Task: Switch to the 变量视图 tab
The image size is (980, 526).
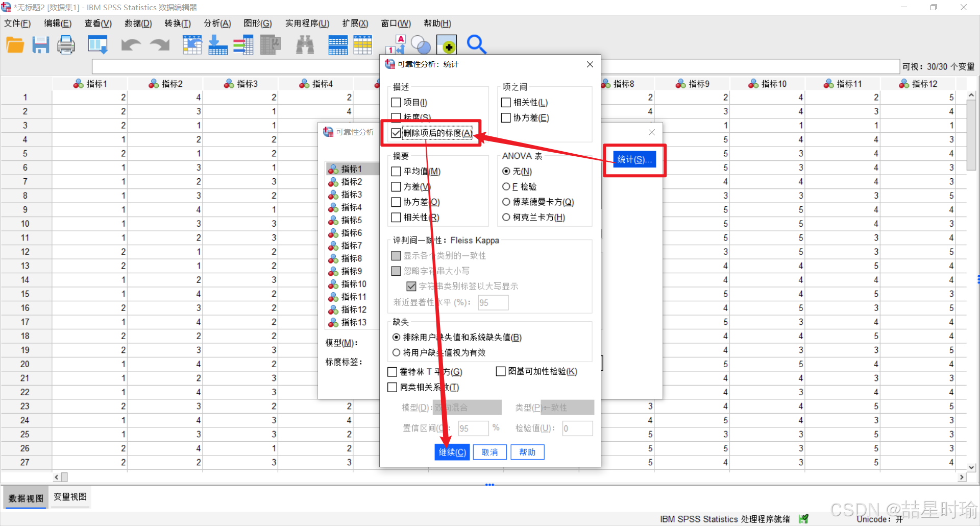Action: coord(70,497)
